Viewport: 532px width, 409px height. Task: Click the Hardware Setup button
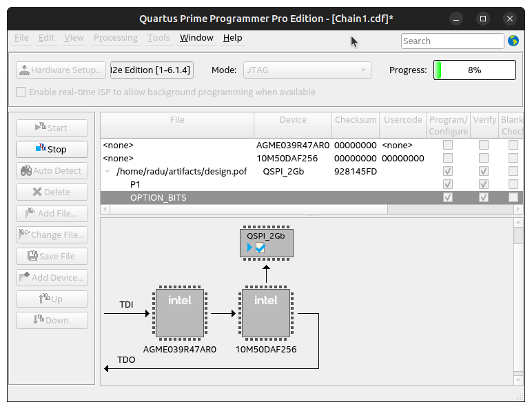[x=61, y=70]
